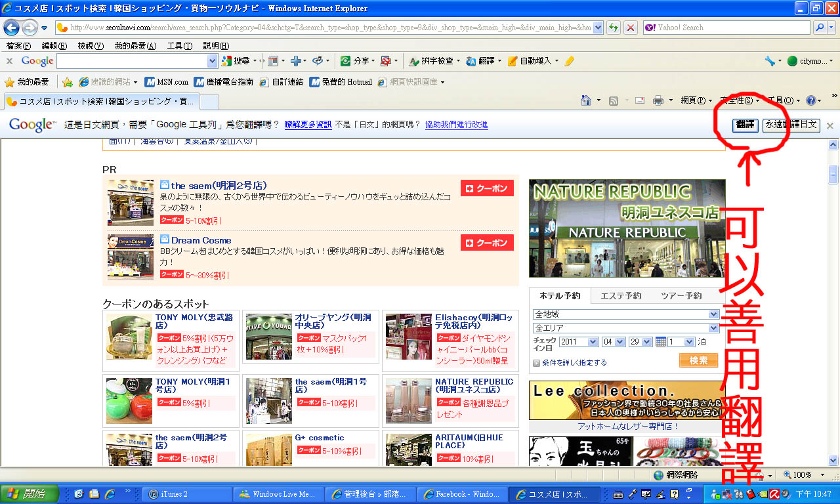Click the orange 検索 search button
The width and height of the screenshot is (840, 504).
click(x=698, y=360)
